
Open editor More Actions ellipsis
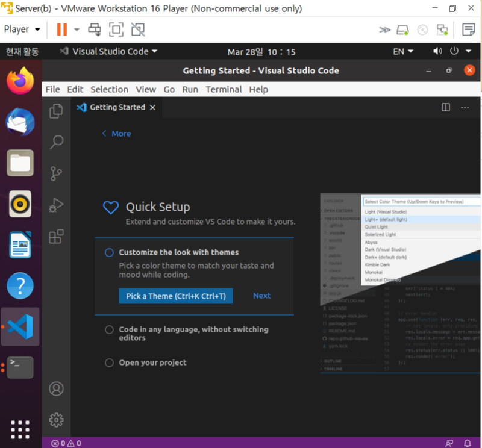pyautogui.click(x=465, y=107)
